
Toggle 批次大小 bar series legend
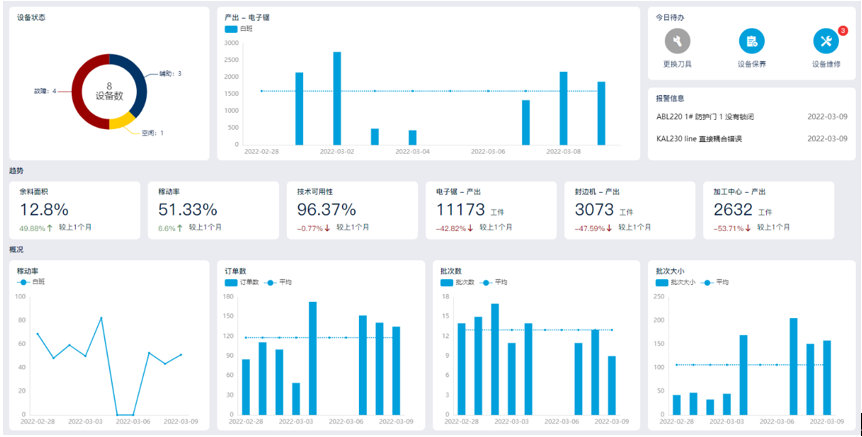tap(676, 282)
